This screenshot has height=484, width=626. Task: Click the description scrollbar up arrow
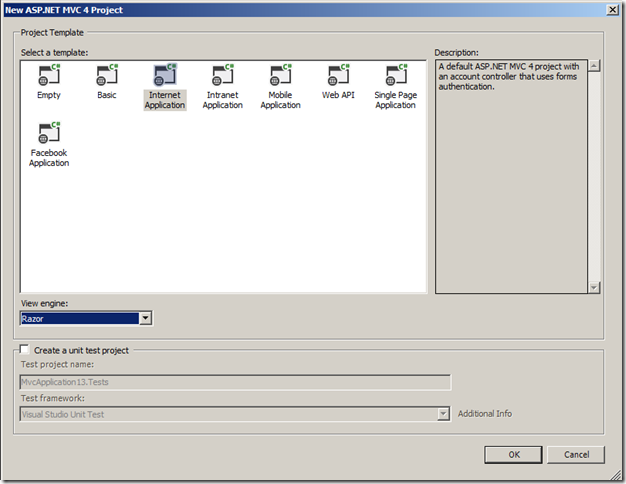pos(594,66)
